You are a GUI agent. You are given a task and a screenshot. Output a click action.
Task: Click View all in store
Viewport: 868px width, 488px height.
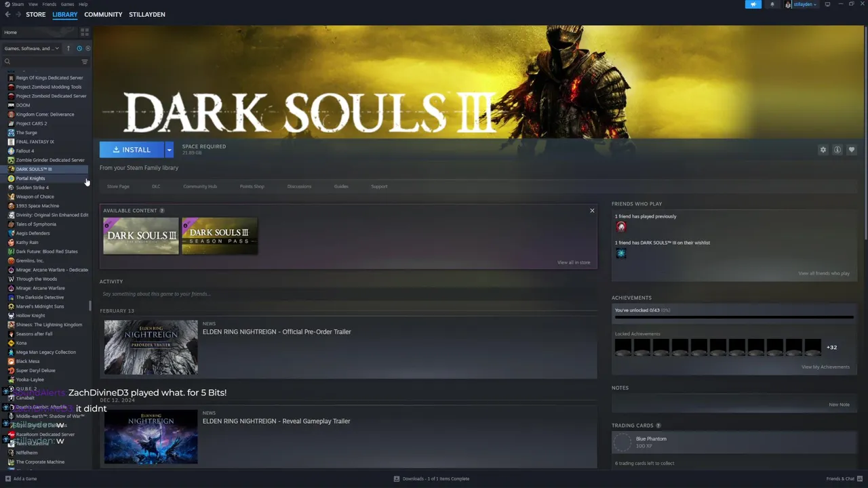click(x=574, y=262)
